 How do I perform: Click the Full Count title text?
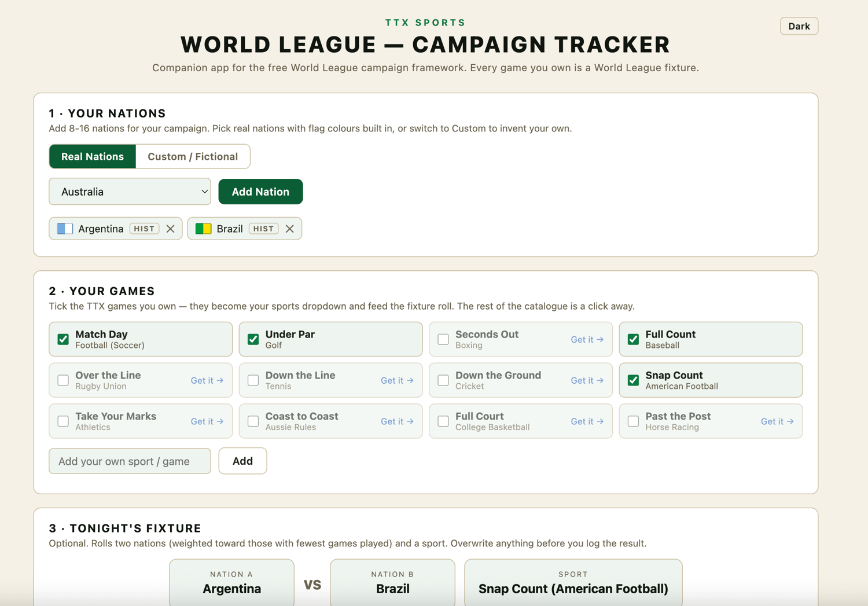(670, 334)
